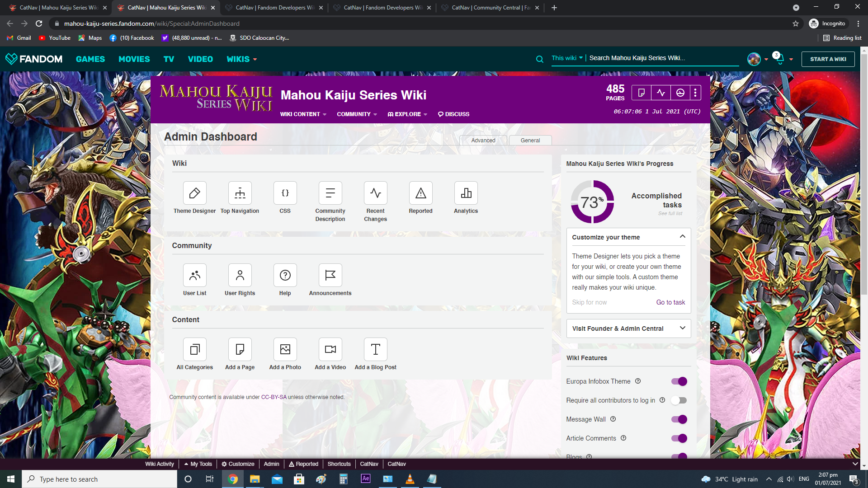Open Windows Start menu
Viewport: 868px width, 488px height.
(x=11, y=479)
